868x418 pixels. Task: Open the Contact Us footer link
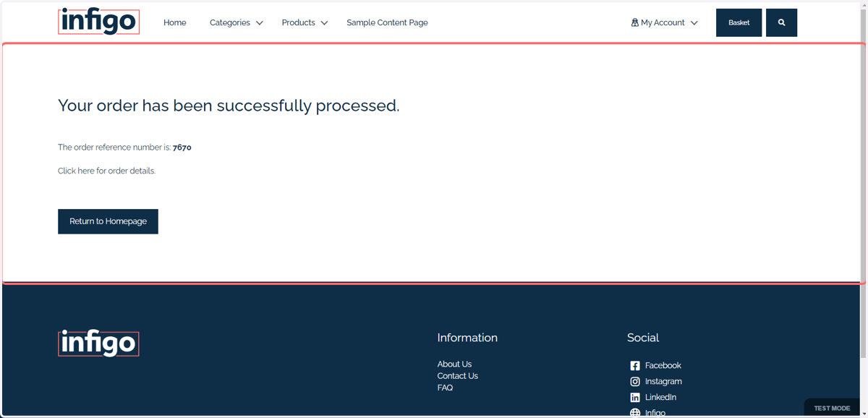(x=457, y=376)
